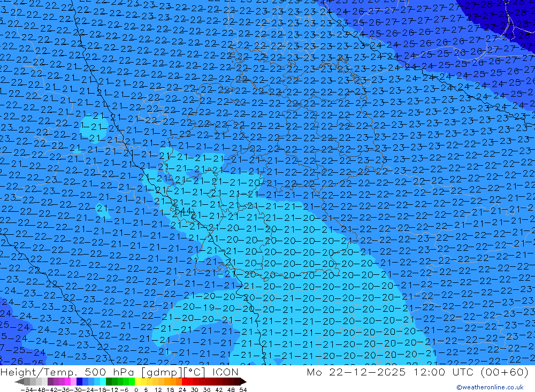Click the grey left arrow end of legend

click(19, 381)
